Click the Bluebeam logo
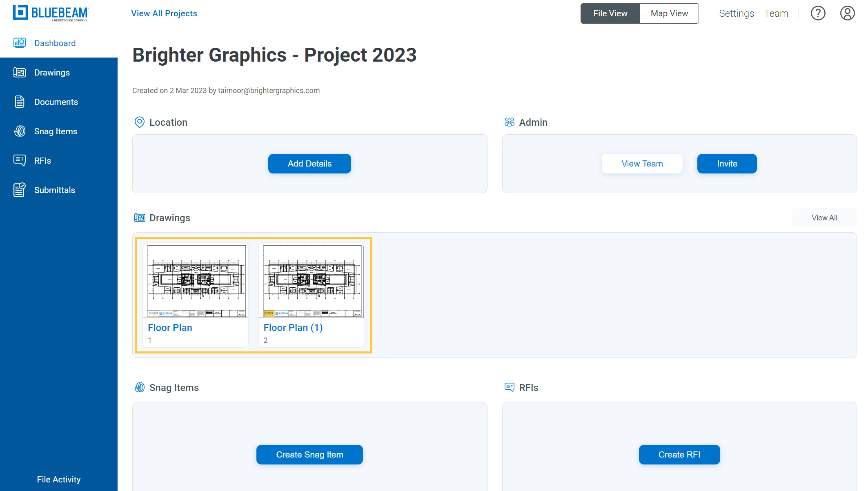 click(x=51, y=13)
